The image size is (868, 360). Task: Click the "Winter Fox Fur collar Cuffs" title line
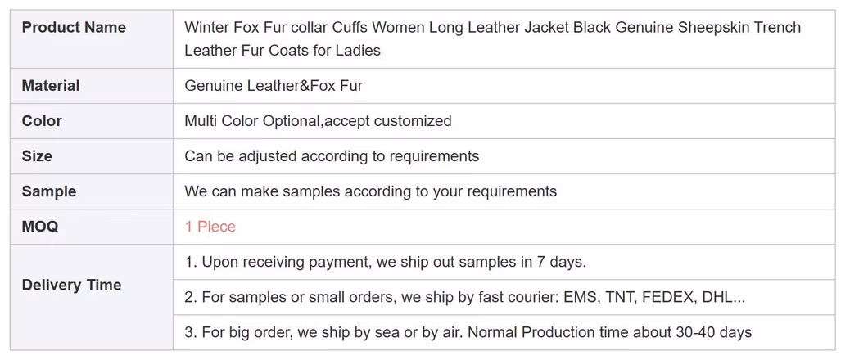click(492, 28)
